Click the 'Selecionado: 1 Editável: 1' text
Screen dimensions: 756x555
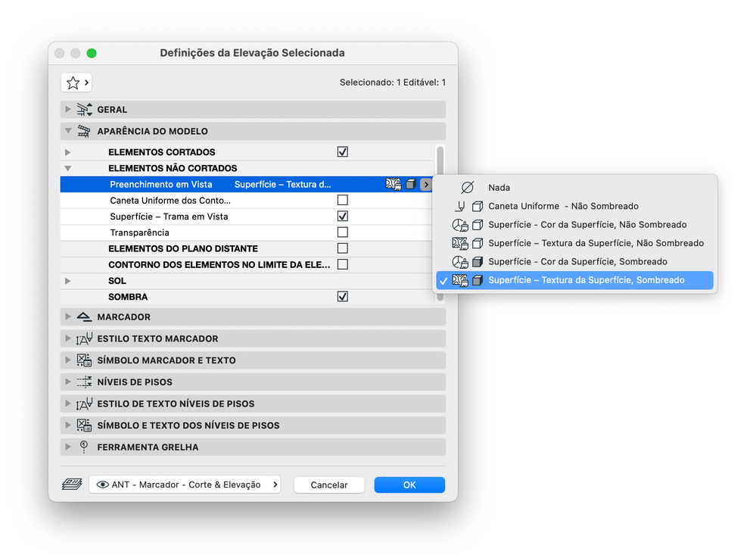tap(393, 83)
